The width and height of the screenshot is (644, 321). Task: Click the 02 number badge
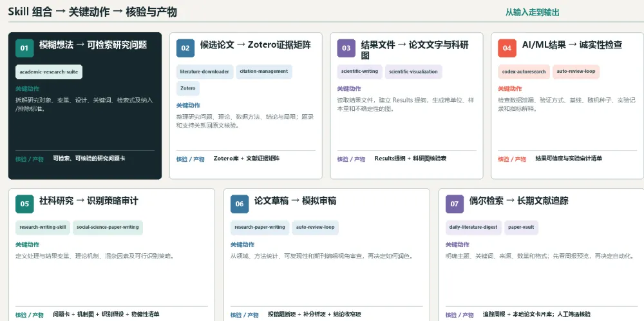click(x=185, y=48)
